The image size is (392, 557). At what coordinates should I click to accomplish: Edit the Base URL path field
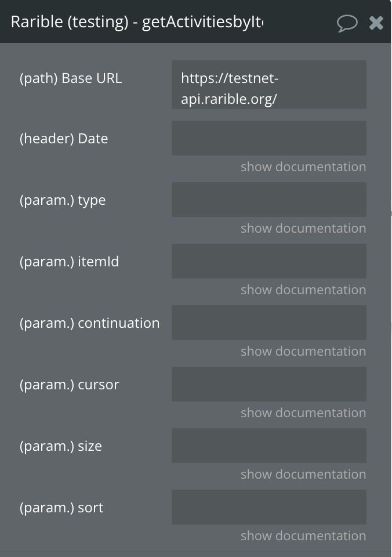point(269,85)
